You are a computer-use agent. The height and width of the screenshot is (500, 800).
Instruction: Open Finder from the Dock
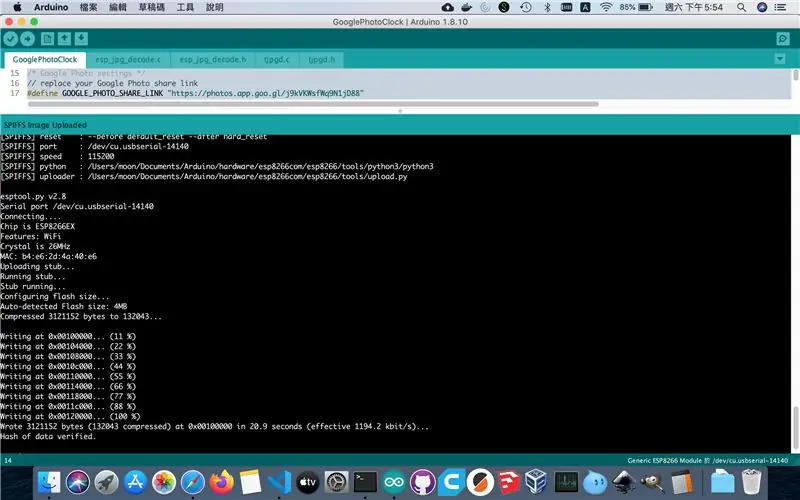(49, 482)
